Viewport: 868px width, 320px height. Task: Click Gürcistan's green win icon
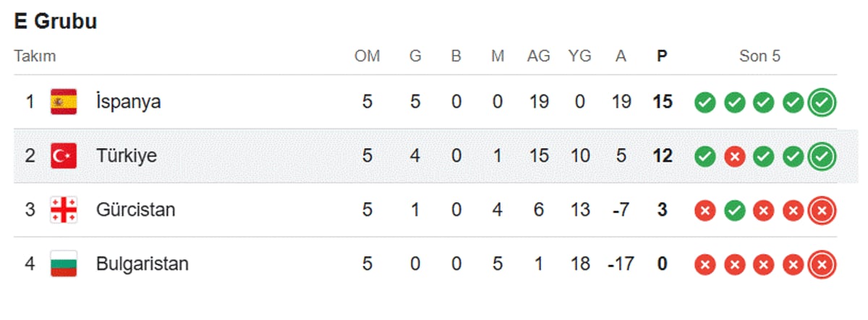(734, 211)
